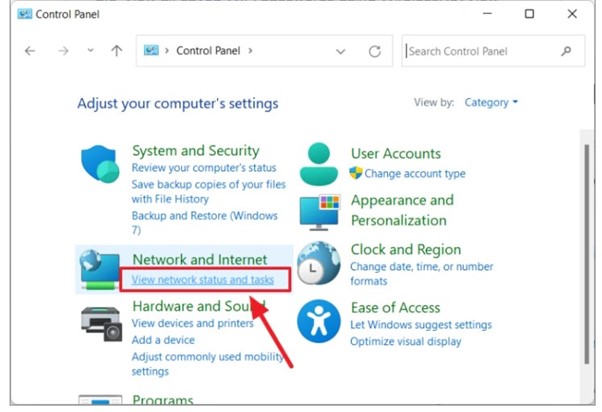602x412 pixels.
Task: Click the User Accounts person icon
Action: [320, 162]
